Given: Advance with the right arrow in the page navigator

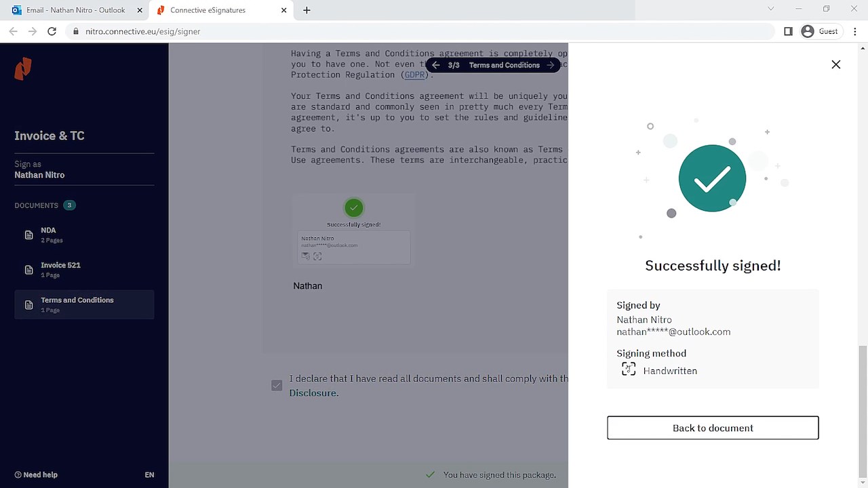Looking at the screenshot, I should [551, 65].
